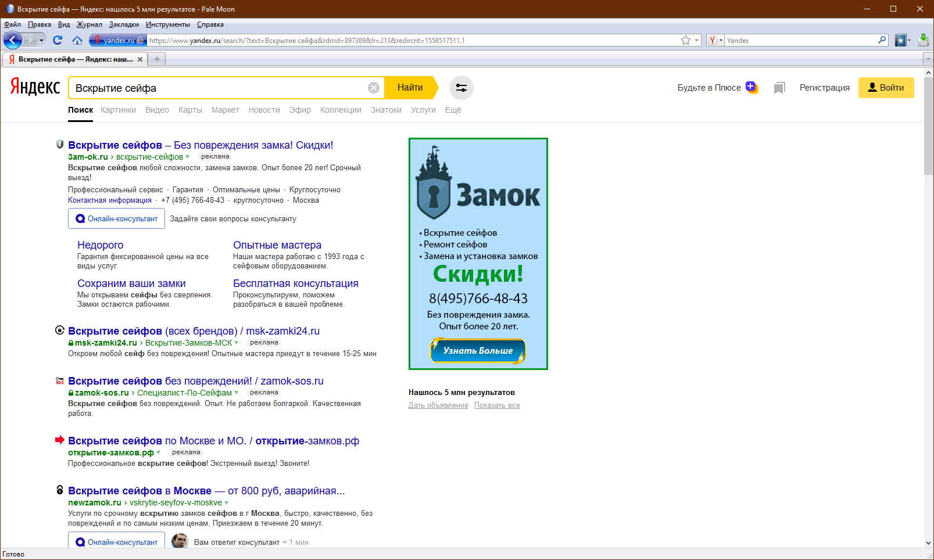
Task: Open the yandex.ru site identity badge
Action: click(x=117, y=40)
